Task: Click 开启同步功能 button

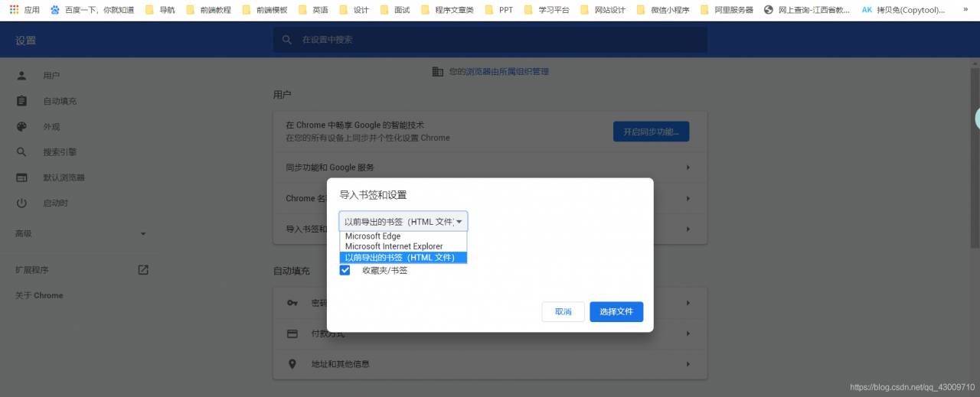Action: 652,132
